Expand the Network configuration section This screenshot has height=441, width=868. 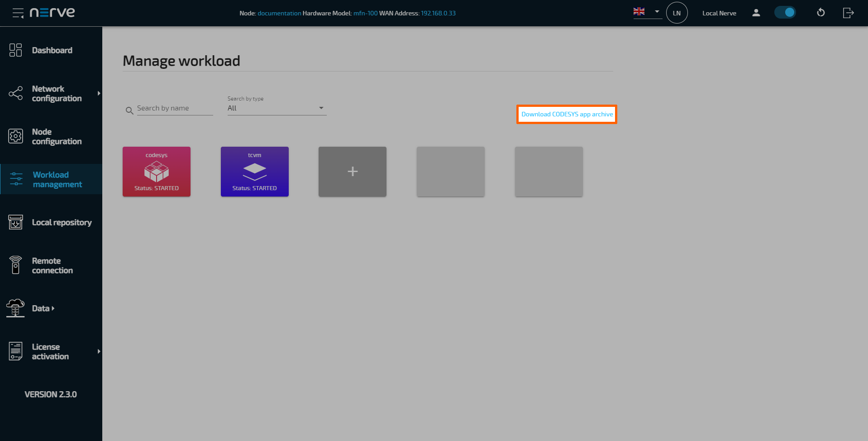pos(51,93)
